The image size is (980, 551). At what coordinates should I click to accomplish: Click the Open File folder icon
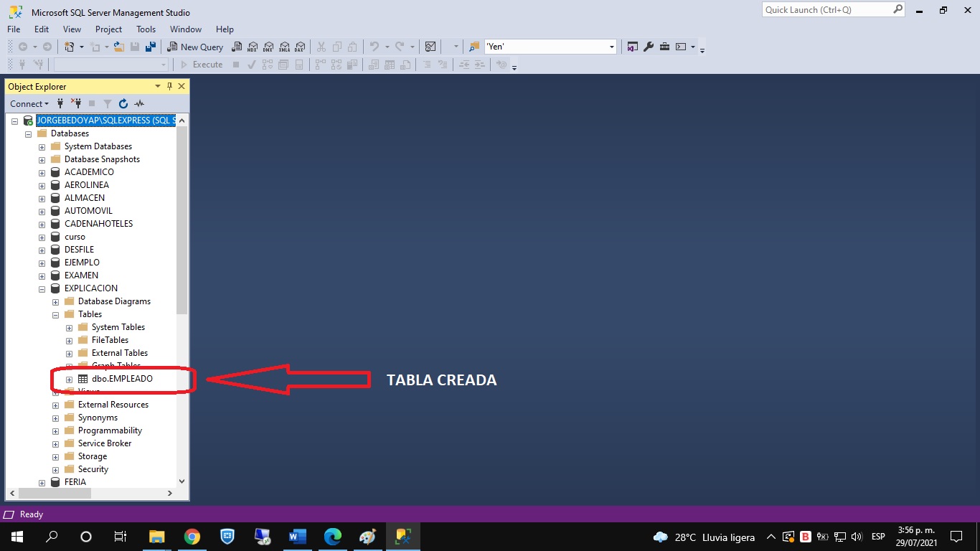119,47
